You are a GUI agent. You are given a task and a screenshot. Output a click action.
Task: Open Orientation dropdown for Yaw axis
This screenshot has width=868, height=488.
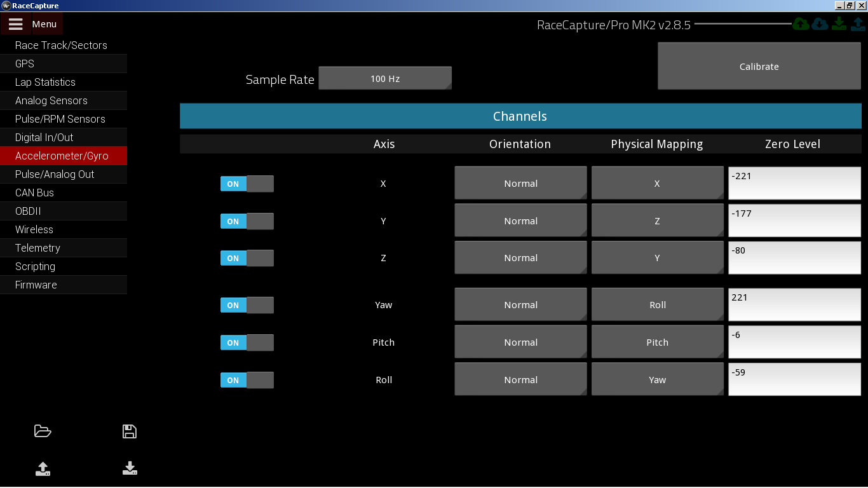pyautogui.click(x=520, y=304)
